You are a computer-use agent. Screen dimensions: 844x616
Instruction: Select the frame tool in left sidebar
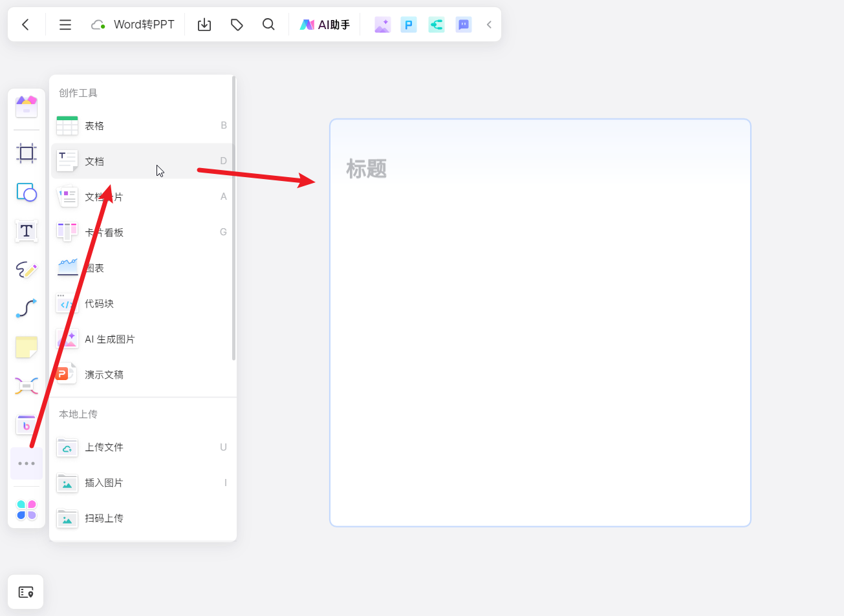click(x=27, y=153)
